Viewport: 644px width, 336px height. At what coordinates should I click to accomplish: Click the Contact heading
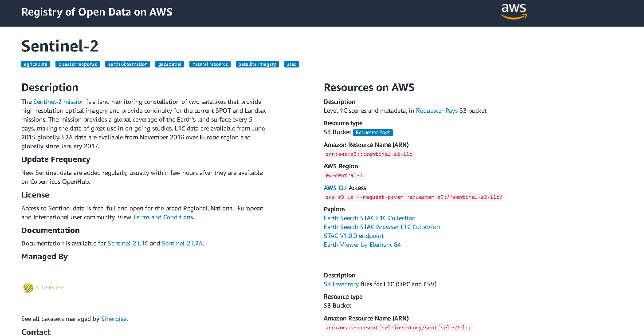(x=36, y=332)
